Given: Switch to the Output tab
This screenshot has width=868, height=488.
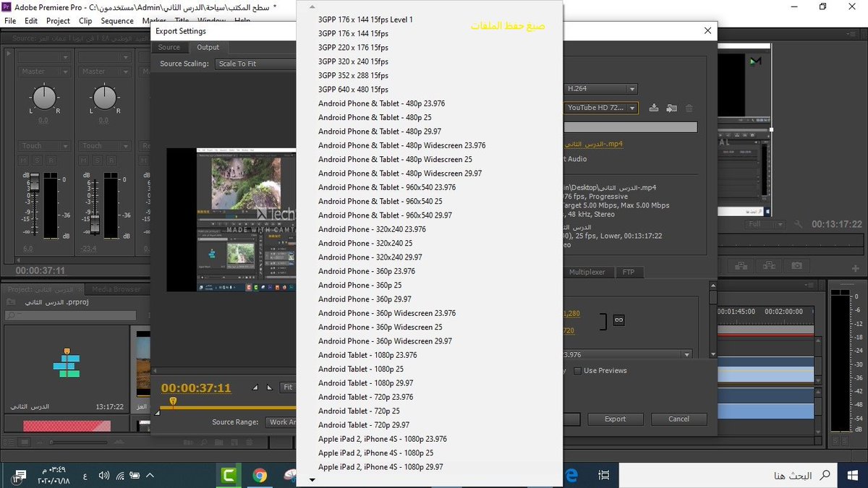Looking at the screenshot, I should tap(208, 47).
